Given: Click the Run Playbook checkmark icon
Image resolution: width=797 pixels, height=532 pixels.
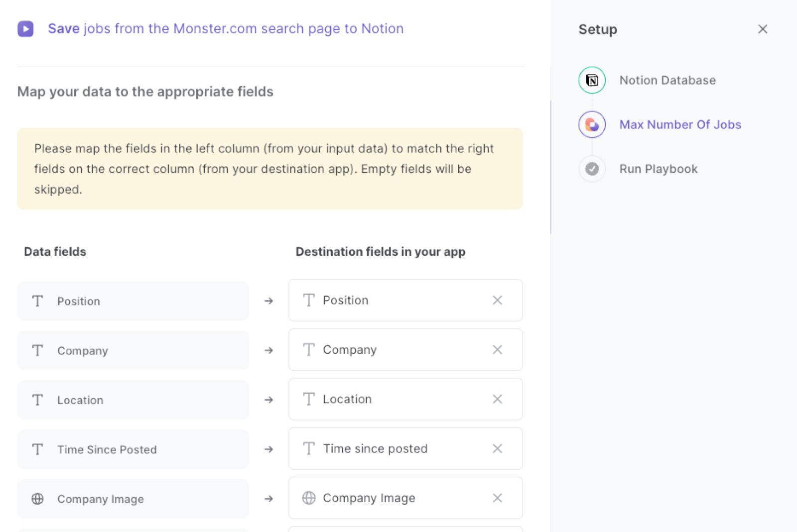Looking at the screenshot, I should 592,169.
